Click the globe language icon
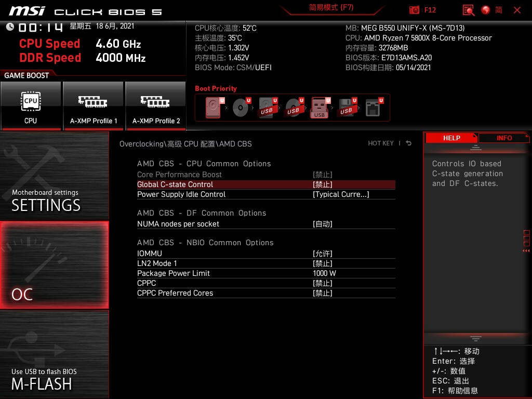This screenshot has height=399, width=532. click(486, 10)
